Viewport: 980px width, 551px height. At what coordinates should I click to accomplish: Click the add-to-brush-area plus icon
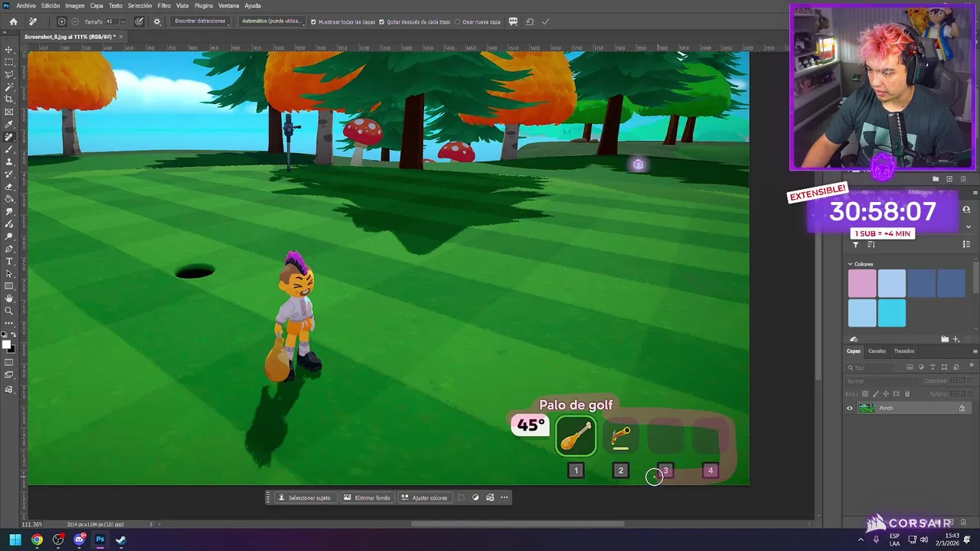61,21
